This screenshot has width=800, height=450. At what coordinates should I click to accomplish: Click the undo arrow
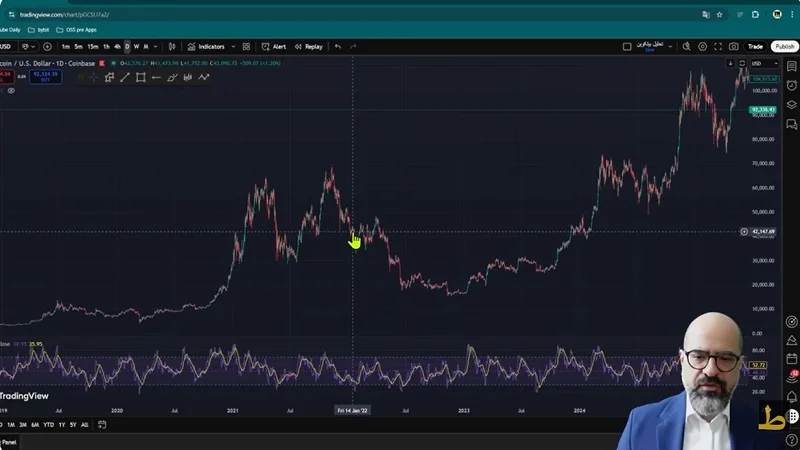pyautogui.click(x=338, y=47)
